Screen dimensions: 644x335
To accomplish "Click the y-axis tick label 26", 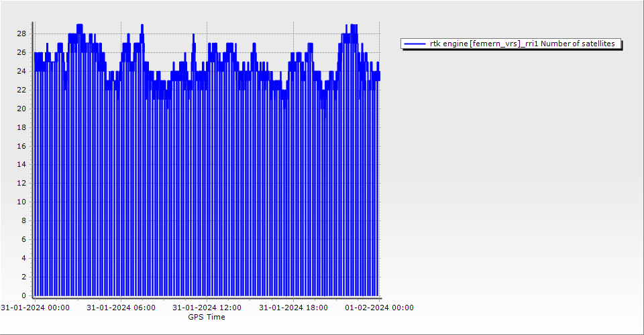I will [x=21, y=52].
